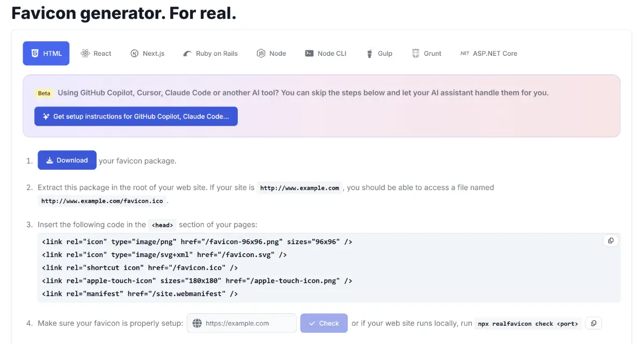Click the Gulp cup icon
Image resolution: width=644 pixels, height=344 pixels.
tap(370, 54)
